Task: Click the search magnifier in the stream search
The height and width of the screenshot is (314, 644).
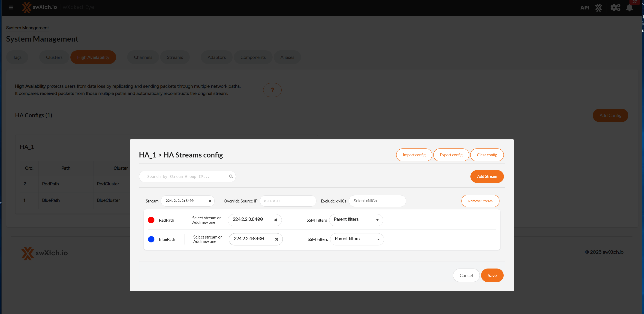Action: tap(231, 176)
